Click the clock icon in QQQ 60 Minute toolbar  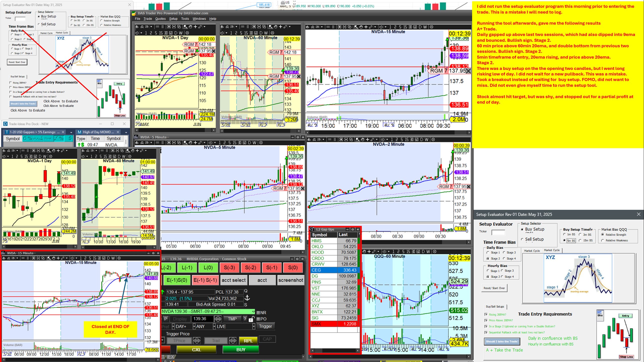click(384, 251)
